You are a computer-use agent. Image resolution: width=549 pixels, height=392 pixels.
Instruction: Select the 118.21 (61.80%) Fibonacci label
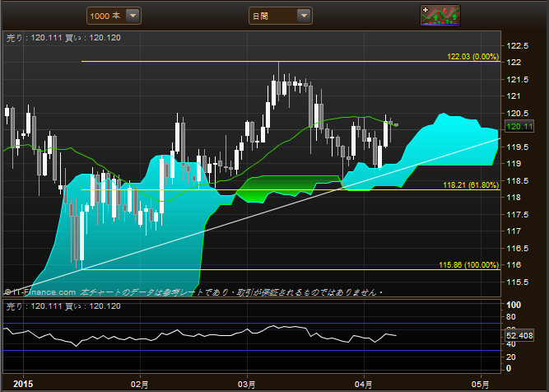coord(471,185)
